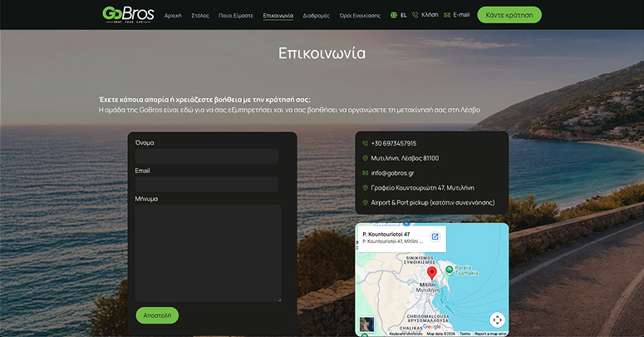This screenshot has height=337, width=644.
Task: Submit the form with Αποστολή button
Action: point(157,315)
